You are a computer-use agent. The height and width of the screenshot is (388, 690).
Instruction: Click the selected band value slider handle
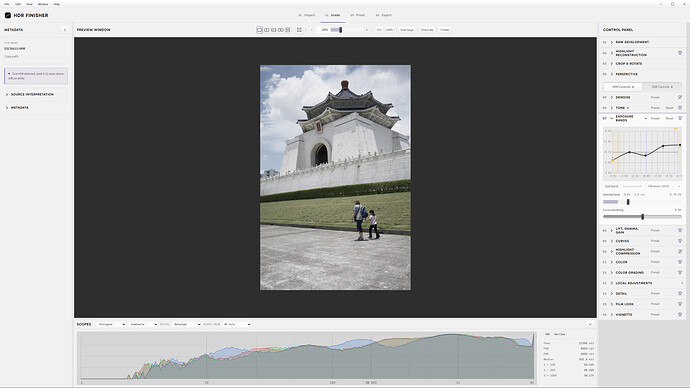click(x=628, y=202)
